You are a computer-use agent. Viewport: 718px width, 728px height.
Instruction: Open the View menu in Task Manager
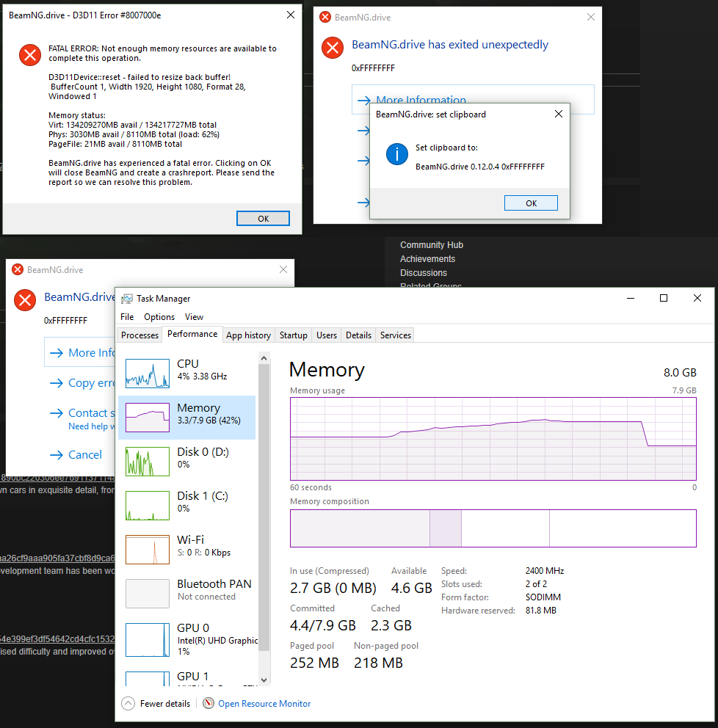[x=194, y=316]
